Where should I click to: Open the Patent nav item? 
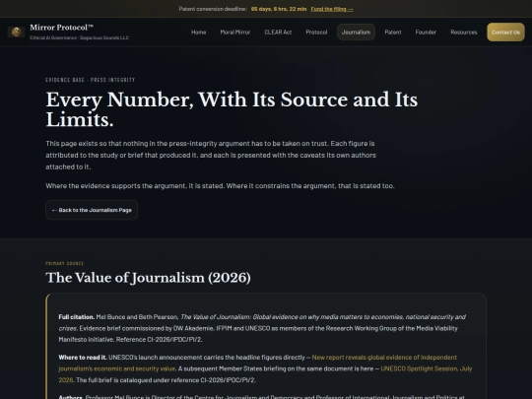393,33
